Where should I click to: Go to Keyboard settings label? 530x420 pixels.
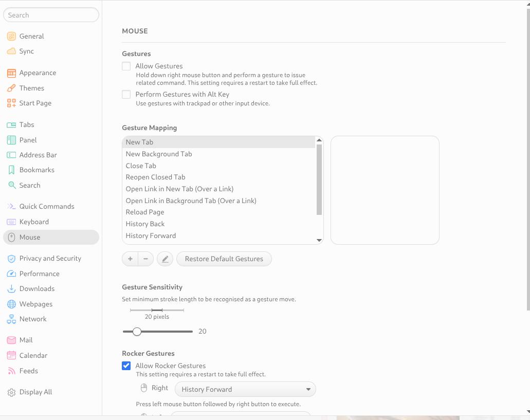pyautogui.click(x=34, y=222)
